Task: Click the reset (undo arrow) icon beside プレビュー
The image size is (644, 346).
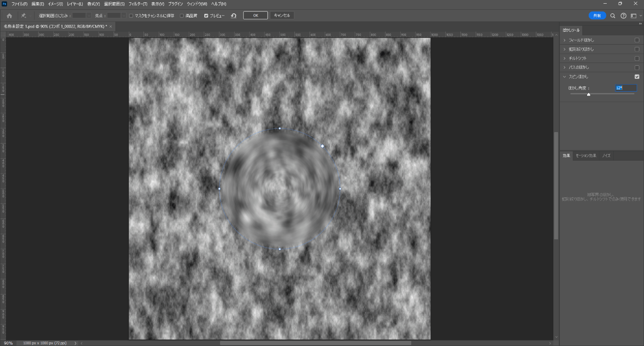Action: coord(234,16)
